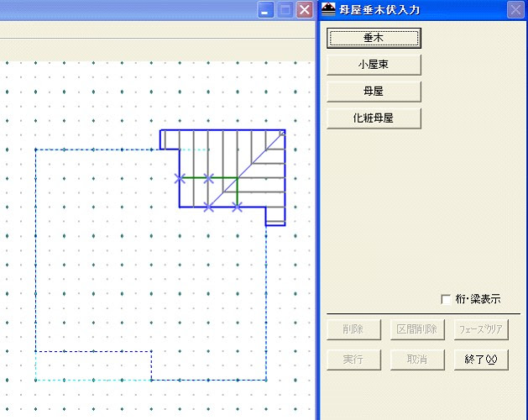Click the greyed 実行 button
Screen dimensions: 528x420
pos(354,360)
